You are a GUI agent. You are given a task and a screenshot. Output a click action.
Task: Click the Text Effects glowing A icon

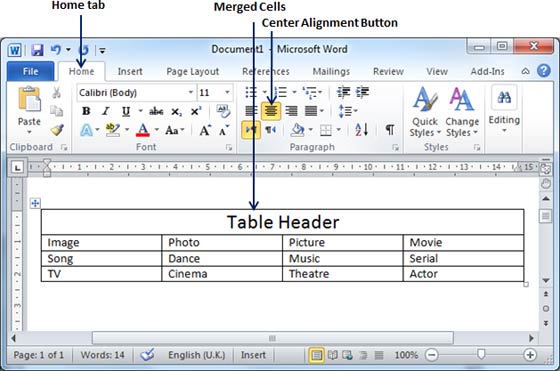[86, 130]
